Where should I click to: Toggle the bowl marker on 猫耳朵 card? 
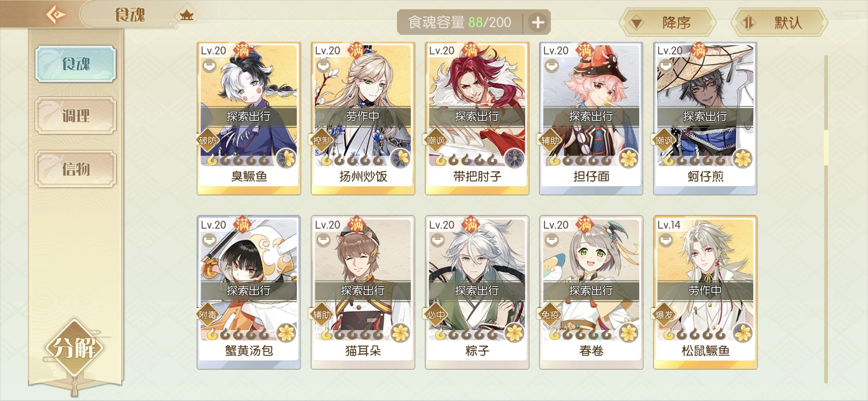click(x=324, y=241)
